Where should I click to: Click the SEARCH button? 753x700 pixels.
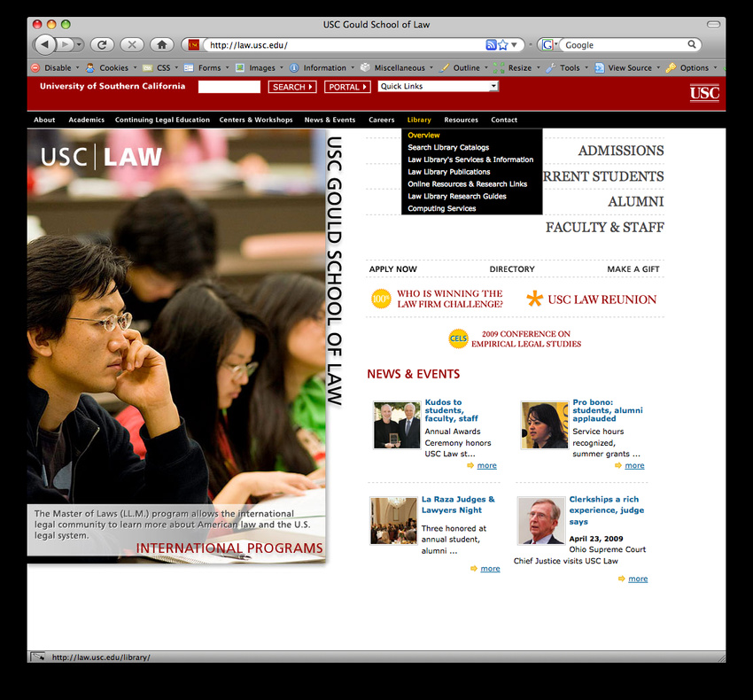point(292,87)
